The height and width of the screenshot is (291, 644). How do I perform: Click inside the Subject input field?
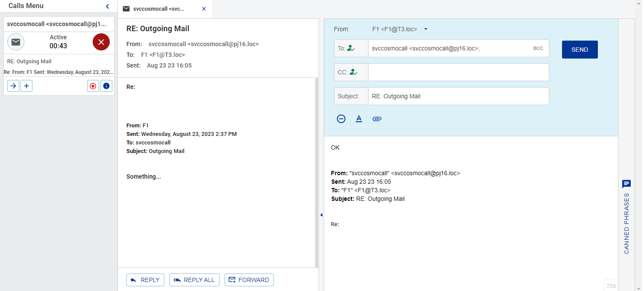point(459,96)
